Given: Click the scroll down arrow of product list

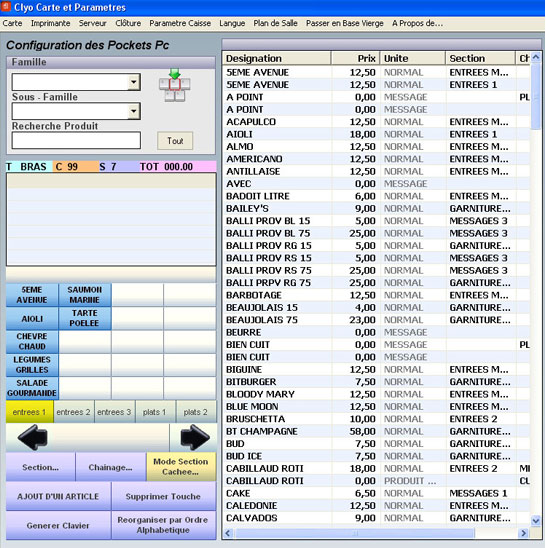Looking at the screenshot, I should 536,521.
